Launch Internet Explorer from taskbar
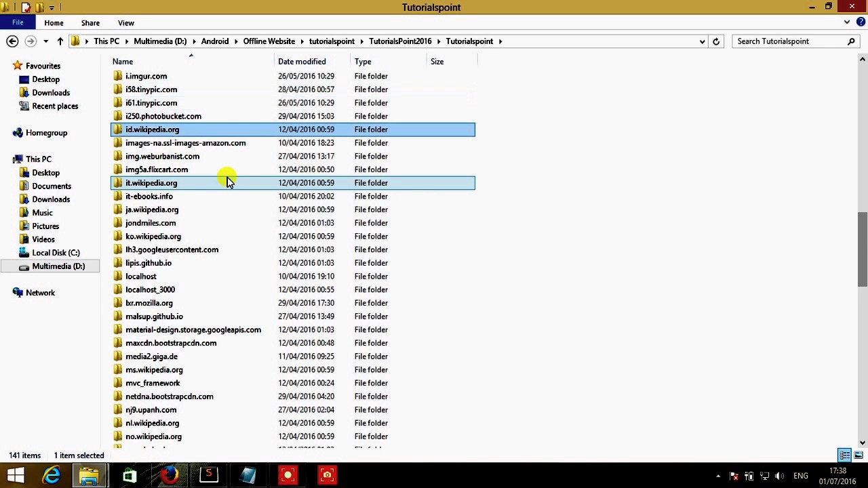The width and height of the screenshot is (868, 488). 52,475
